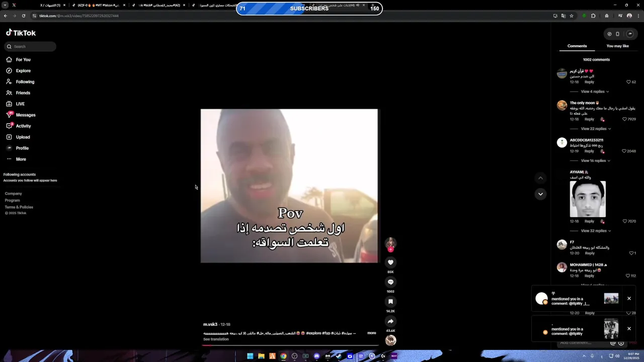Open browser extensions puzzle icon
This screenshot has height=362, width=644.
593,16
